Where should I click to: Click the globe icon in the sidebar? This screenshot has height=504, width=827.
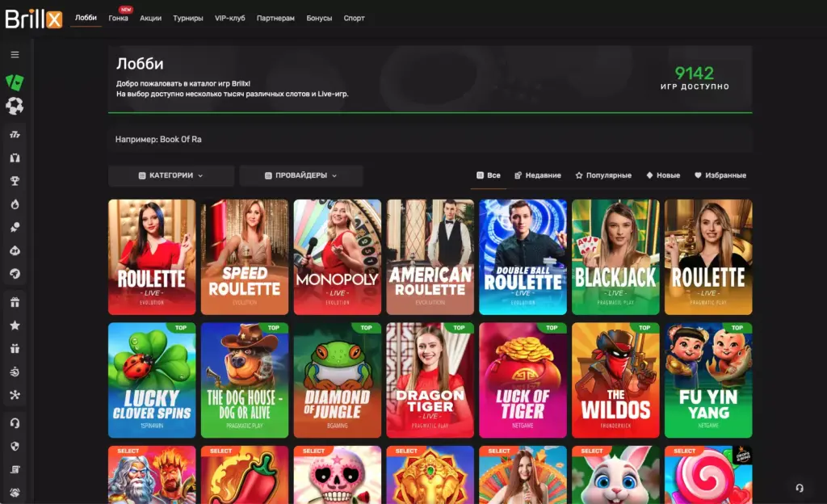15,274
